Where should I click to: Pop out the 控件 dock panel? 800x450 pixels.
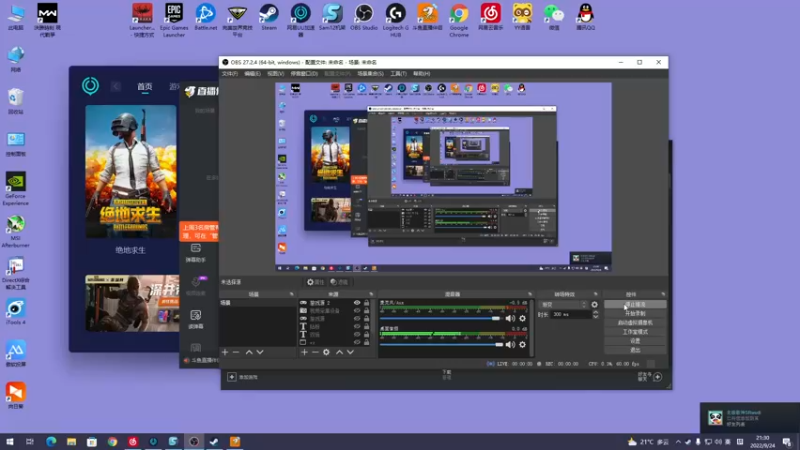click(663, 294)
